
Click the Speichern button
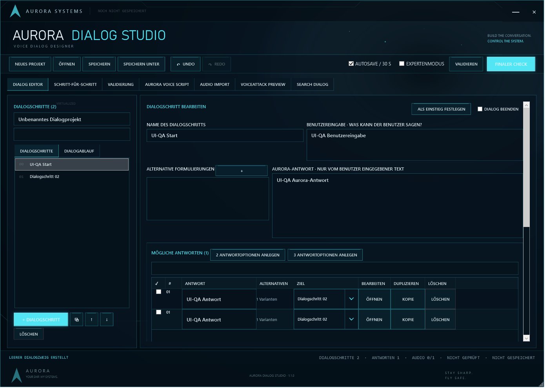[x=99, y=64]
